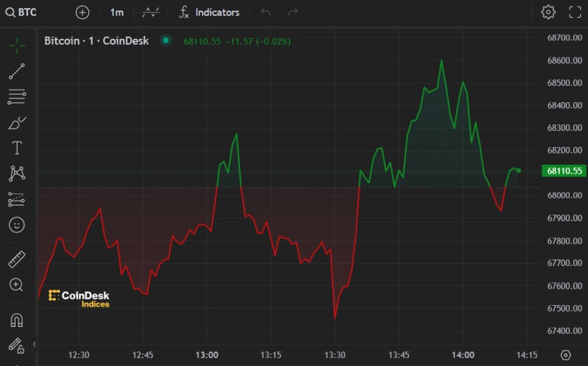Open the emoji icons tool
The height and width of the screenshot is (366, 588).
tap(16, 225)
